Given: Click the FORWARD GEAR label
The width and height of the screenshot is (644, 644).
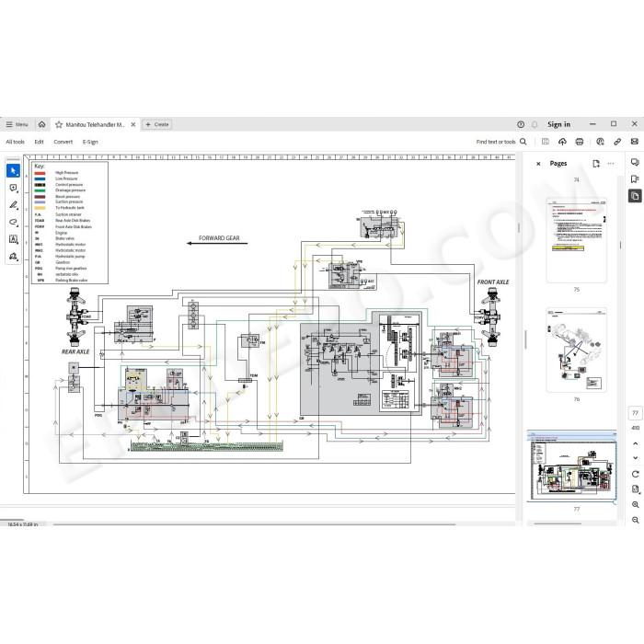Looking at the screenshot, I should coord(219,238).
